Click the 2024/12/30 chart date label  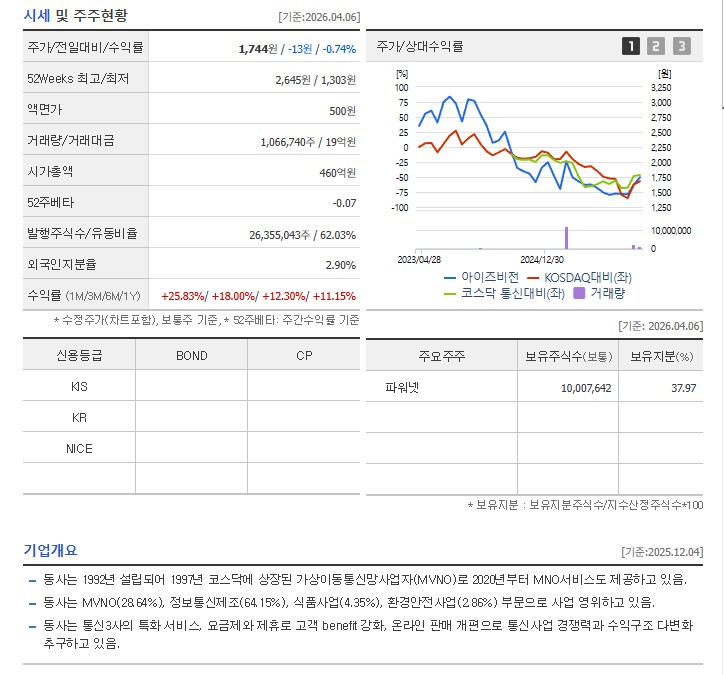coord(542,259)
